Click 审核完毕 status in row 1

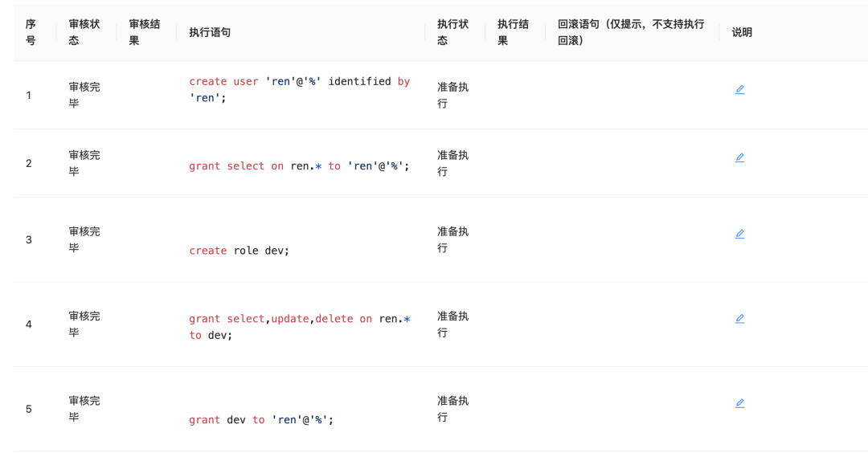(84, 95)
